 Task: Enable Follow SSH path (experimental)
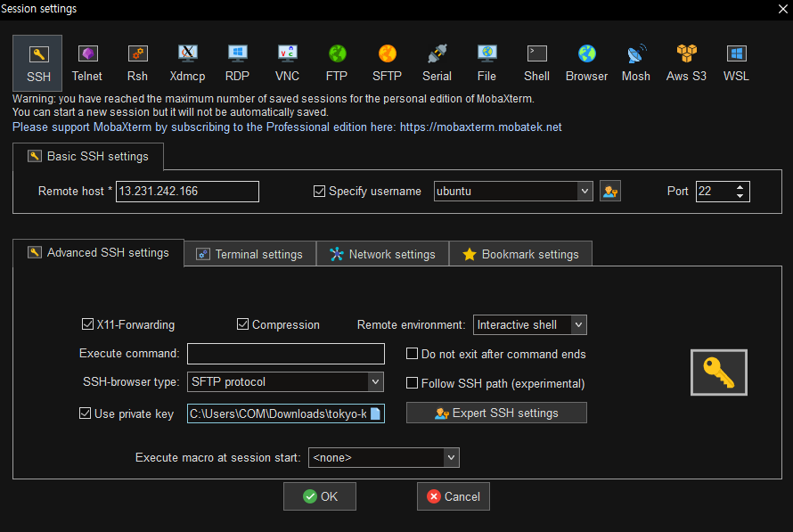coord(413,383)
